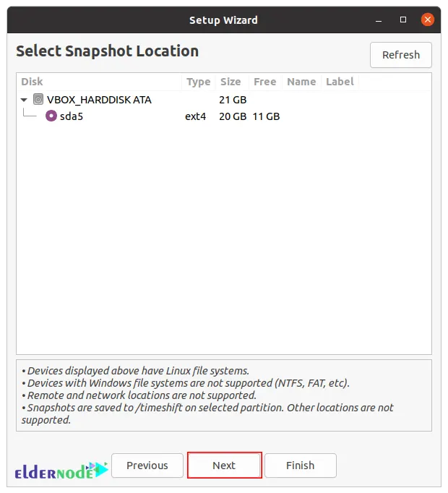
Task: Minimize the Setup Wizard window
Action: [x=379, y=20]
